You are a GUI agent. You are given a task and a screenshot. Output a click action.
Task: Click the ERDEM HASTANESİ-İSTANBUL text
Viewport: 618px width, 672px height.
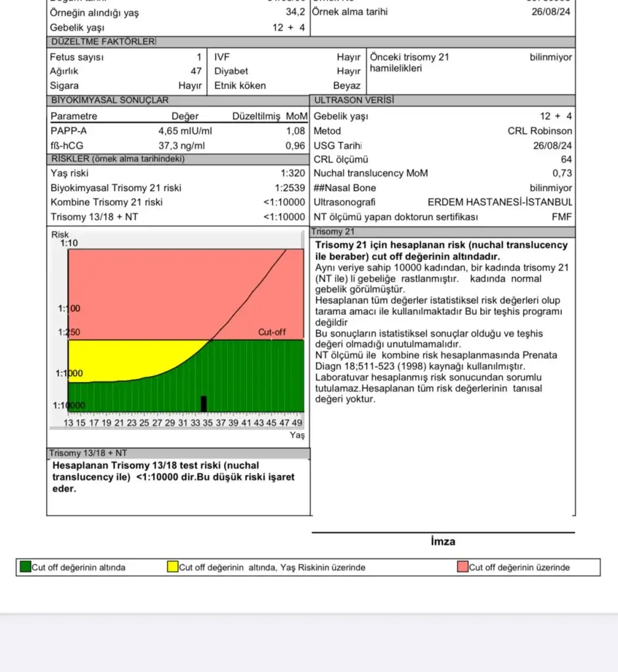[x=500, y=203]
